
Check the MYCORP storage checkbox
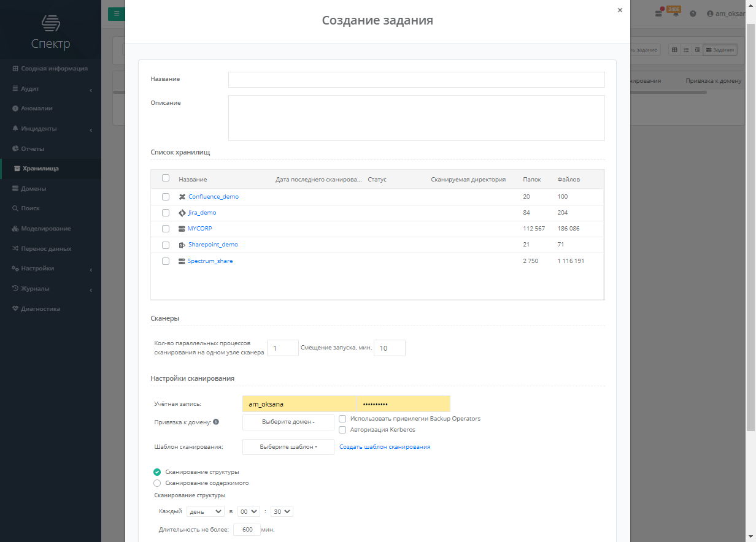(166, 229)
